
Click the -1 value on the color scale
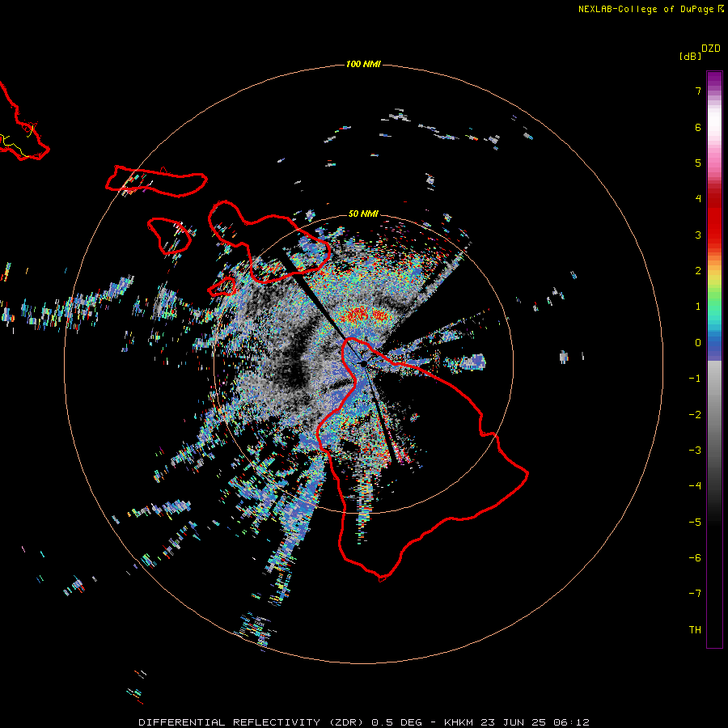pyautogui.click(x=695, y=379)
